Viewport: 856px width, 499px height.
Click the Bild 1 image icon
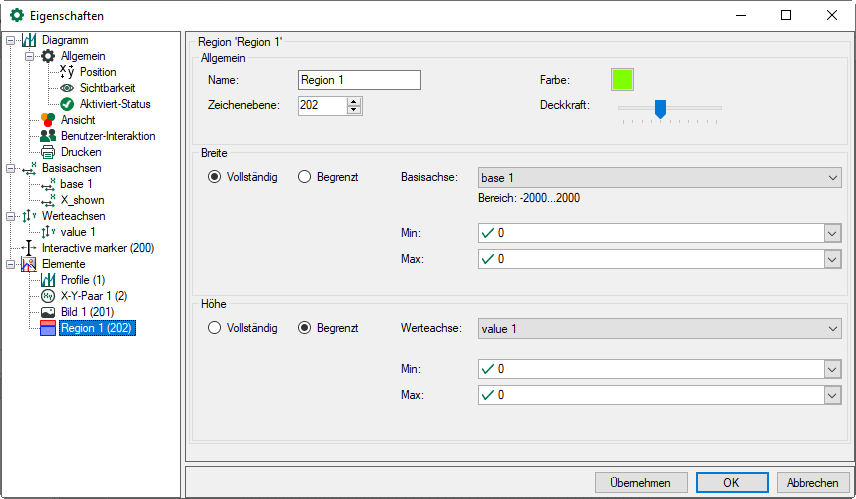coord(48,312)
